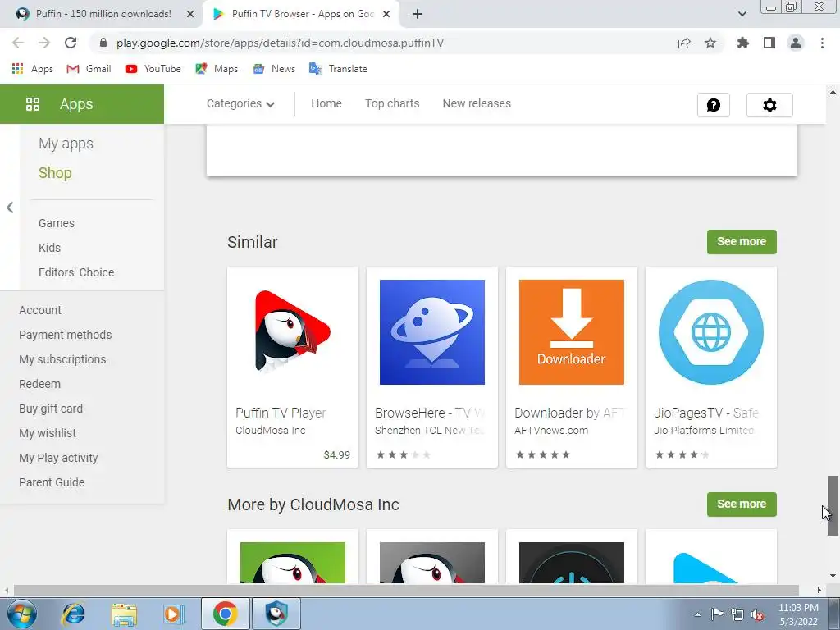840x630 pixels.
Task: Open My wishlist link
Action: pyautogui.click(x=47, y=433)
